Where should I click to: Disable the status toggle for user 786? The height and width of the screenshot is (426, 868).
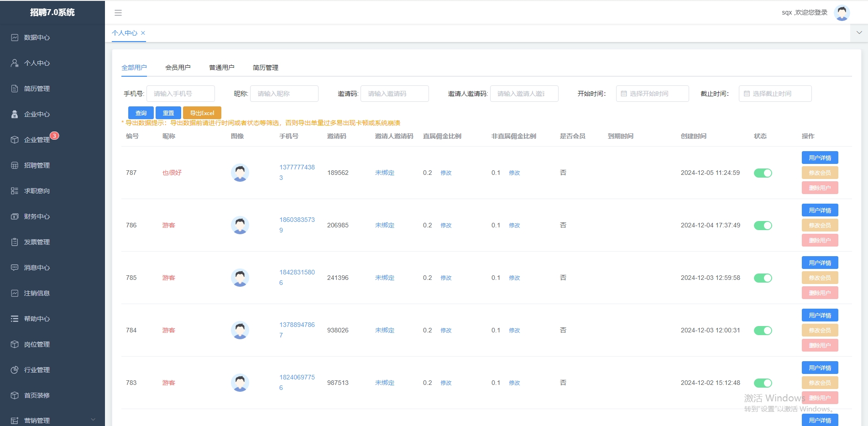(x=763, y=225)
